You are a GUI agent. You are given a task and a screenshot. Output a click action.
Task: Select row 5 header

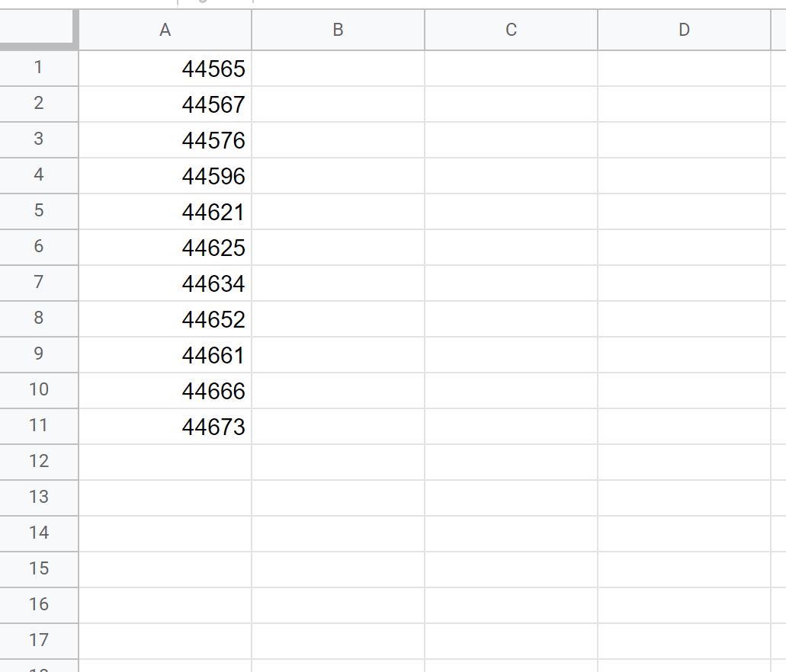(39, 212)
